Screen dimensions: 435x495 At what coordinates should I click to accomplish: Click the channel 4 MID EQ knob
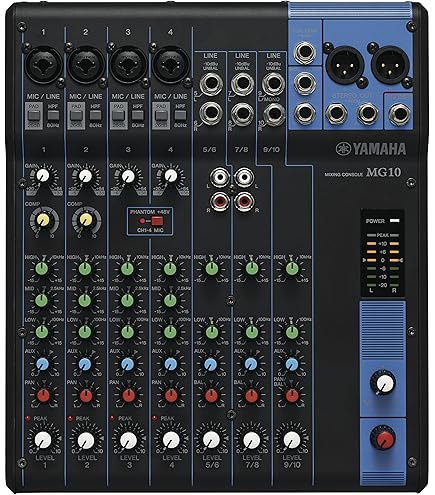[x=170, y=300]
